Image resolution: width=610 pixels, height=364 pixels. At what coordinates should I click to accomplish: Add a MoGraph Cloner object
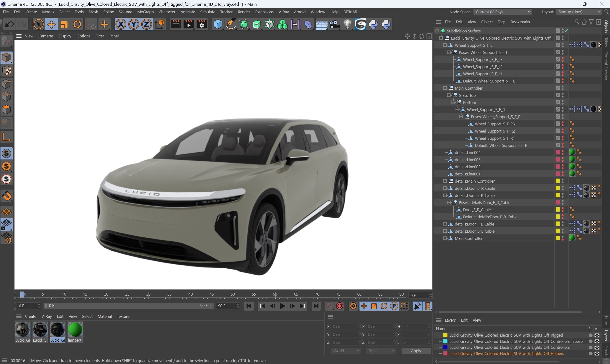[282, 24]
